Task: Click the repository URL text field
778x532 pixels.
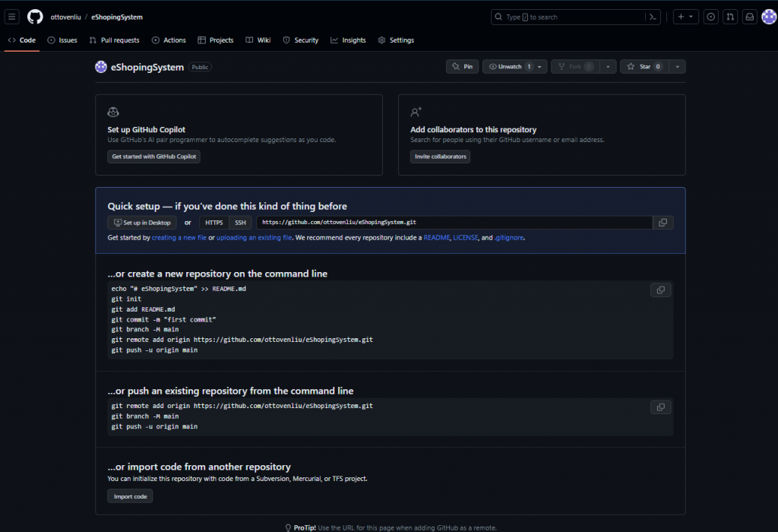Action: click(454, 223)
